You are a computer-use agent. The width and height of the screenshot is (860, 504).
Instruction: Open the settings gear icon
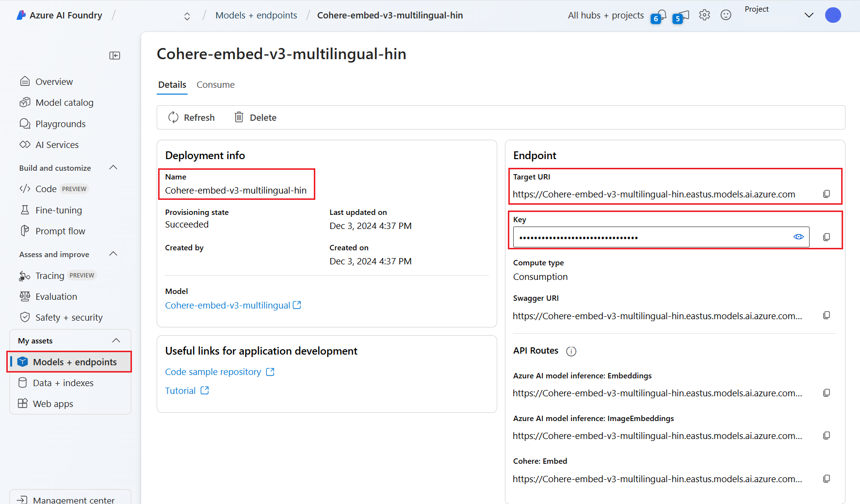pyautogui.click(x=704, y=15)
